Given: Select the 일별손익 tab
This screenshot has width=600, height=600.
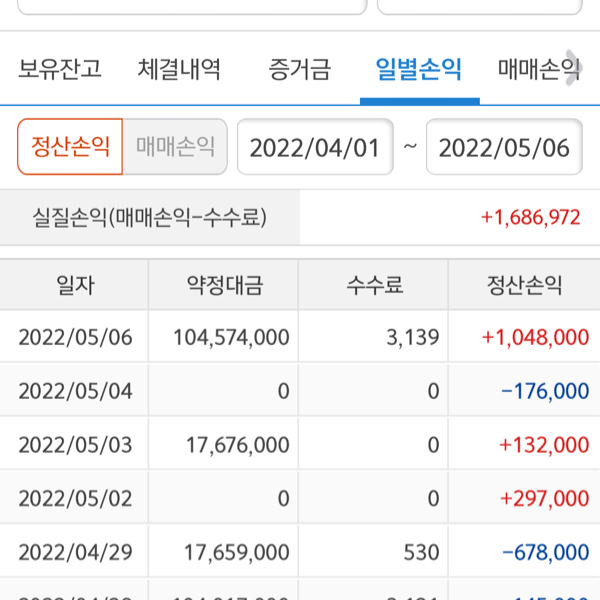Looking at the screenshot, I should [419, 70].
